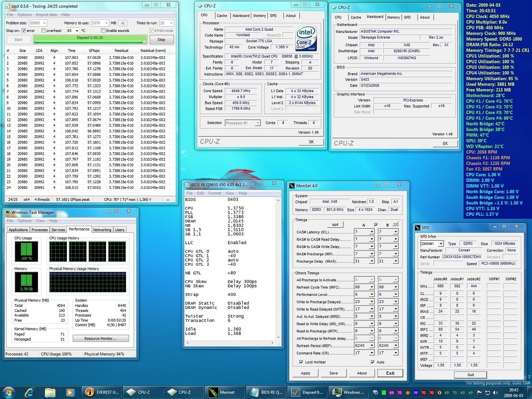
Task: Open Format menu in BIOS RE Notepad
Action: coord(215,193)
